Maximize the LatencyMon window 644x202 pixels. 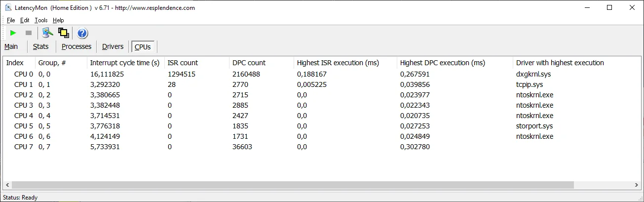pyautogui.click(x=610, y=7)
